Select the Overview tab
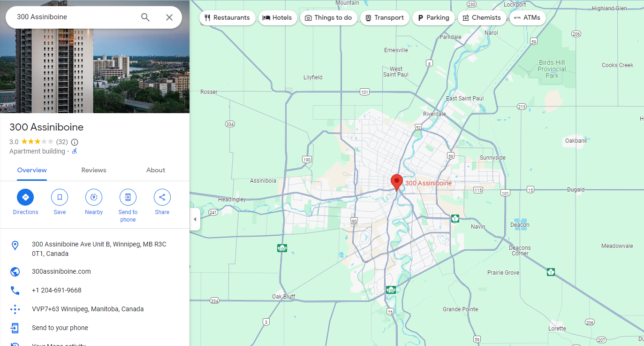Image resolution: width=644 pixels, height=346 pixels. tap(32, 170)
